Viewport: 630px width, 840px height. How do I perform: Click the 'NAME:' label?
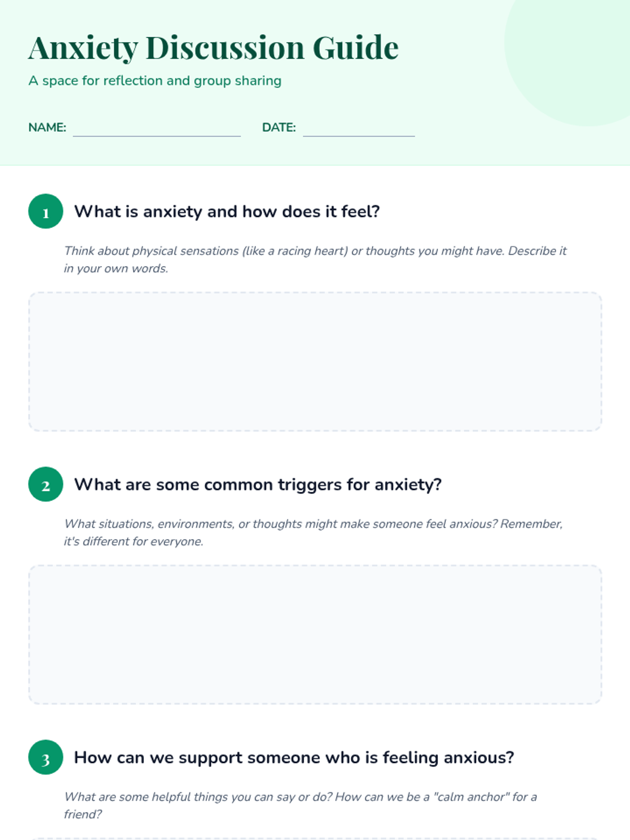click(47, 128)
